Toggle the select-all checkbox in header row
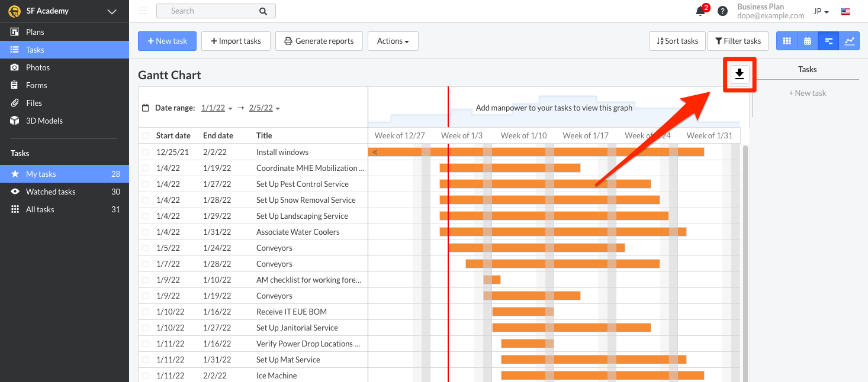Screen dimensions: 868x382 click(x=146, y=135)
